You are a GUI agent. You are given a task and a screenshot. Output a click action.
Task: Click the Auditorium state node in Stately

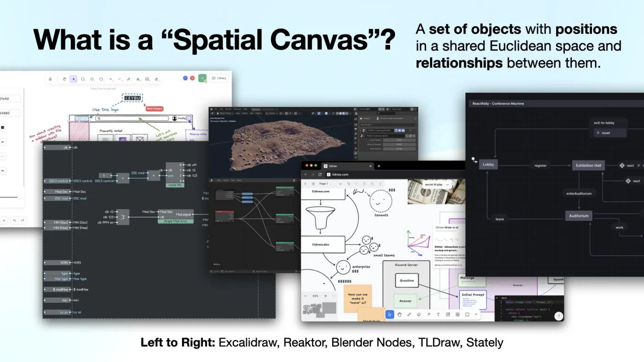(x=579, y=215)
